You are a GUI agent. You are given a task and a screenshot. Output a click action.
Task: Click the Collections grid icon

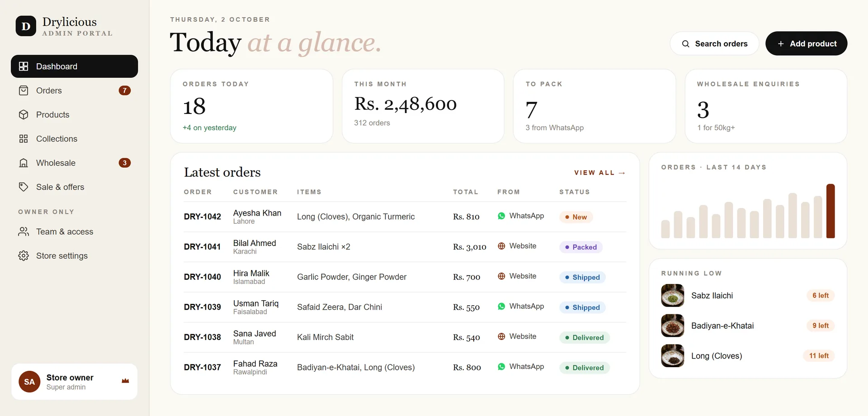click(x=24, y=139)
